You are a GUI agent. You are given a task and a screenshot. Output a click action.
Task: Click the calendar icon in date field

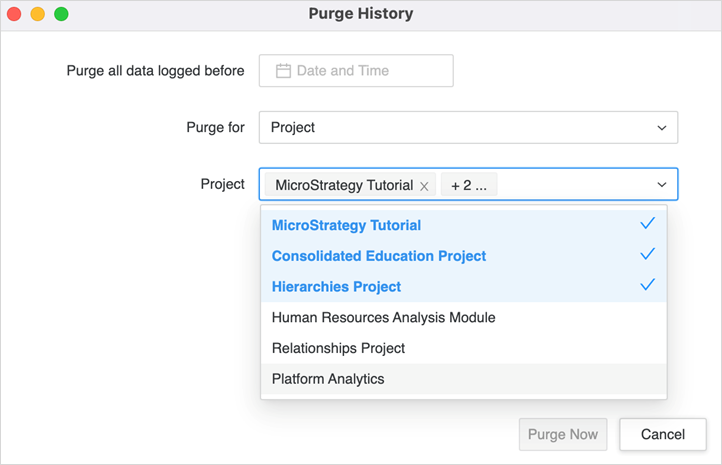(283, 71)
